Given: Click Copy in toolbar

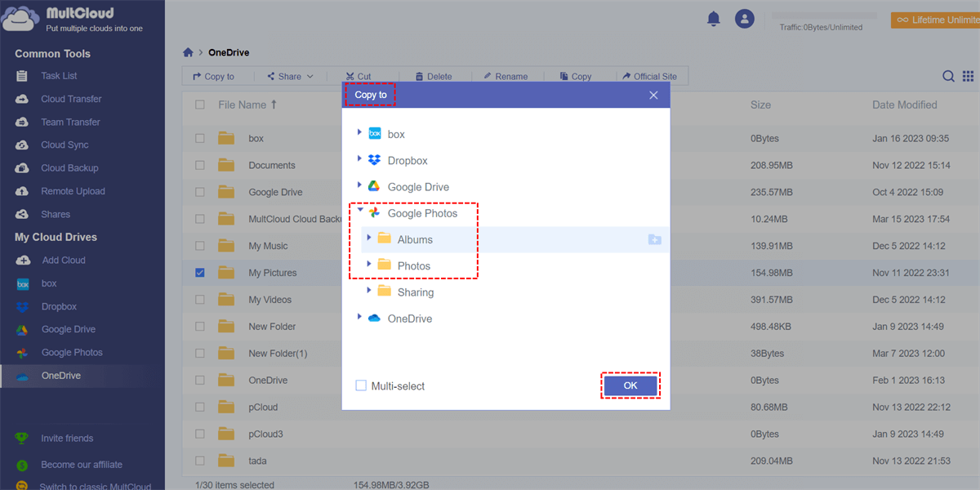Looking at the screenshot, I should pos(576,76).
